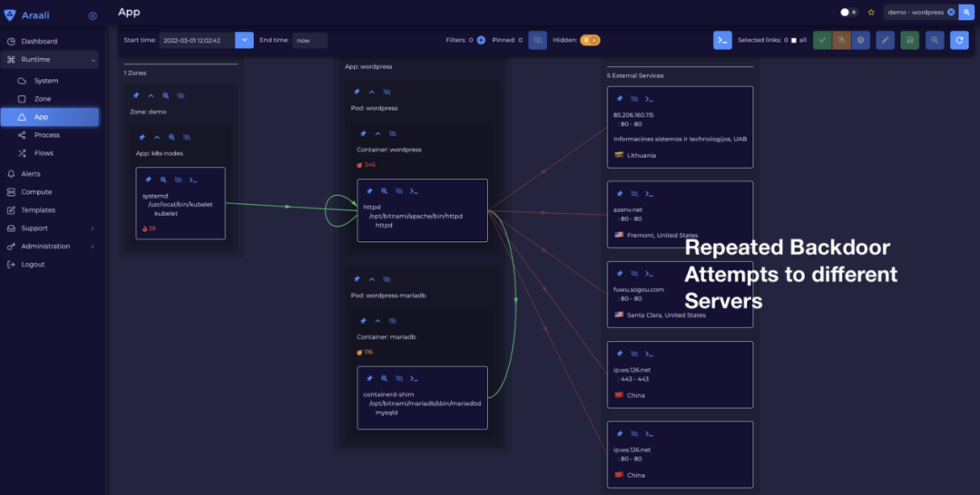Open terminal icon on ip.ws.126.net 80 card
The height and width of the screenshot is (495, 980).
649,434
